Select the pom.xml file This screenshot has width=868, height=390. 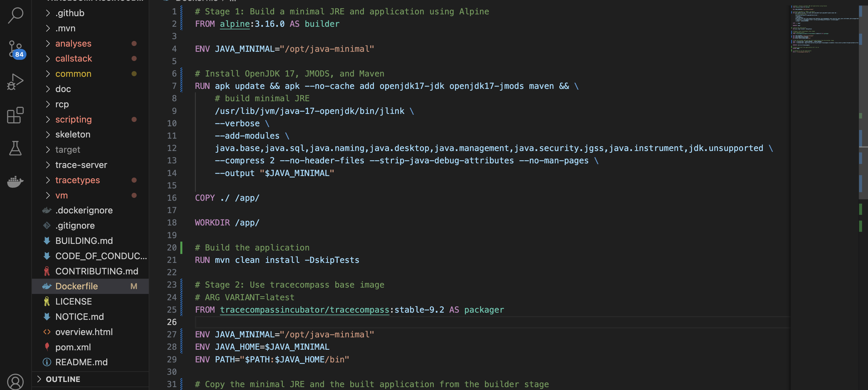[x=73, y=347]
